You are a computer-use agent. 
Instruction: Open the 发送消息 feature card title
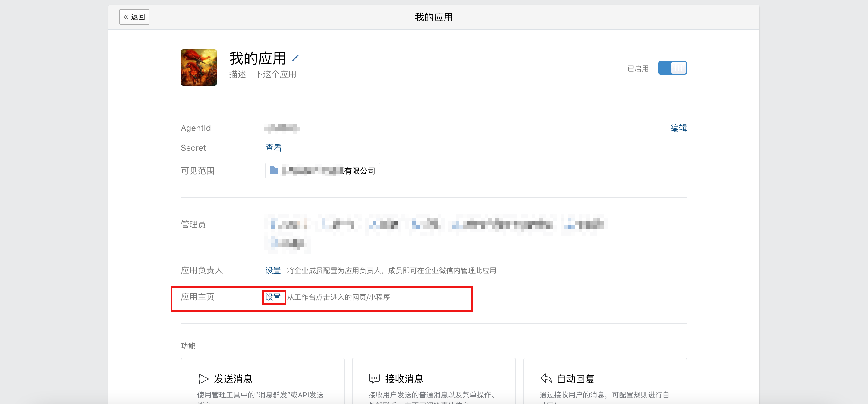tap(233, 379)
